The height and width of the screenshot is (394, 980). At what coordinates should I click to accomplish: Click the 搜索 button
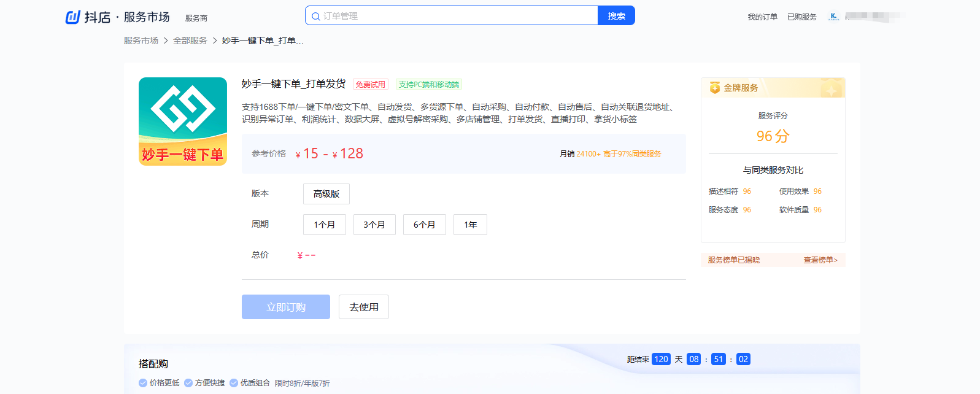(616, 16)
